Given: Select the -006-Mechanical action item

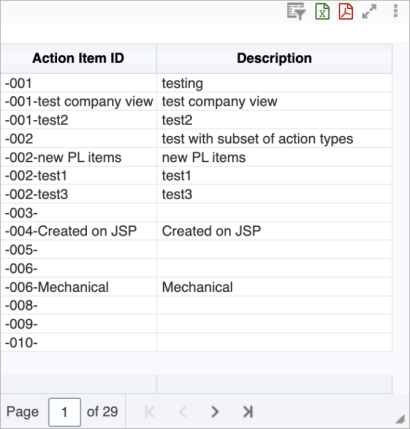Looking at the screenshot, I should (196, 287).
